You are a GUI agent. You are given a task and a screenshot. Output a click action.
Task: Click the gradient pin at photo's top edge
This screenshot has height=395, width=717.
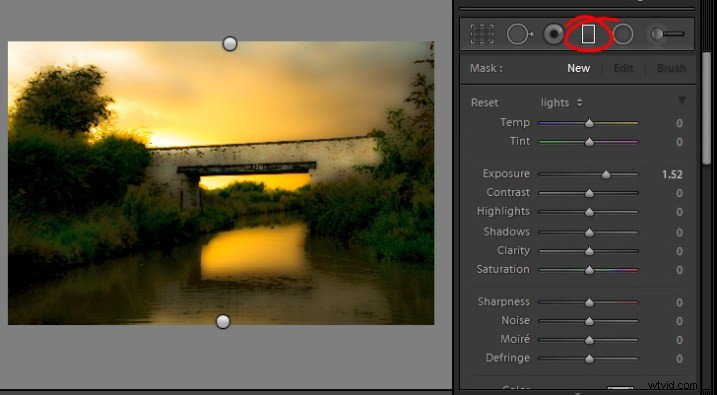230,44
